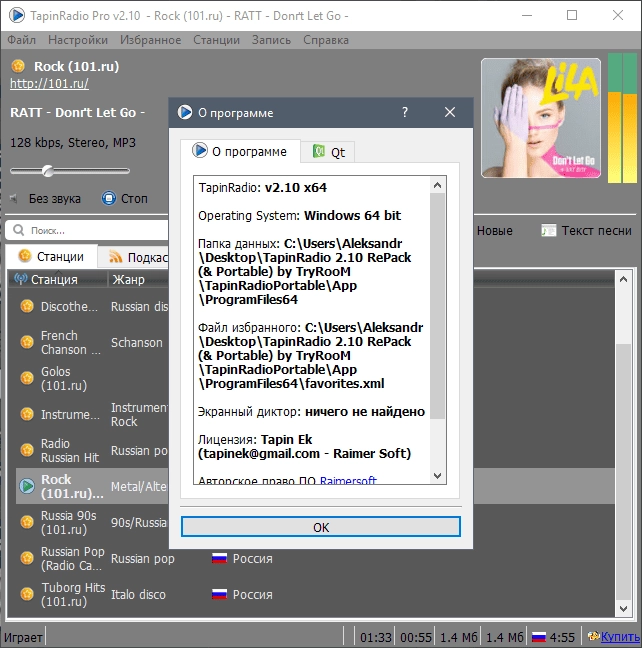This screenshot has width=642, height=648.
Task: Select the О программе tab
Action: [x=240, y=151]
